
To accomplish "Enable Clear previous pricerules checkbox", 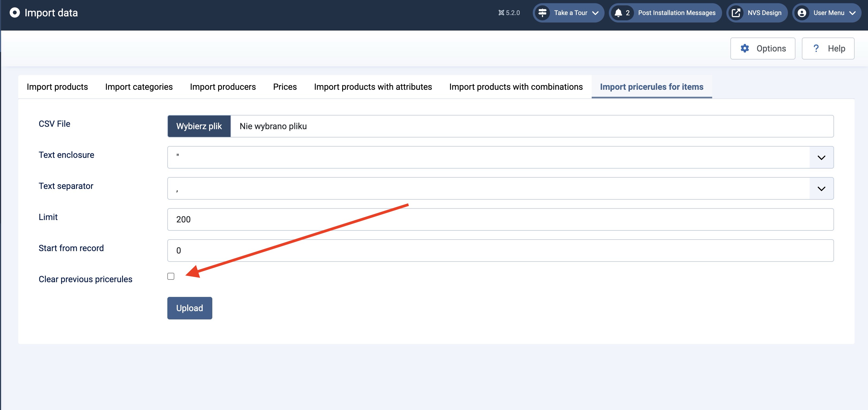I will click(x=171, y=276).
